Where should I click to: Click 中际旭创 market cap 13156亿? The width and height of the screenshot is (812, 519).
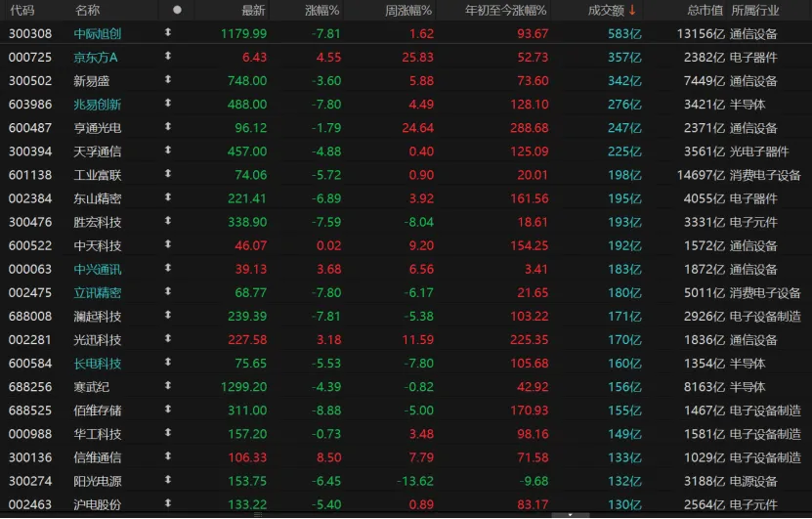tap(701, 33)
